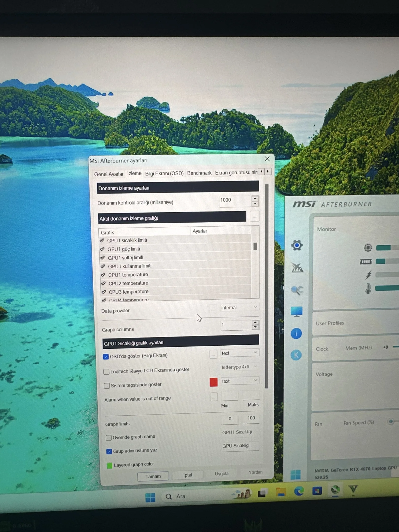Open the Data provider internal dropdown
The height and width of the screenshot is (532, 399).
pyautogui.click(x=239, y=307)
